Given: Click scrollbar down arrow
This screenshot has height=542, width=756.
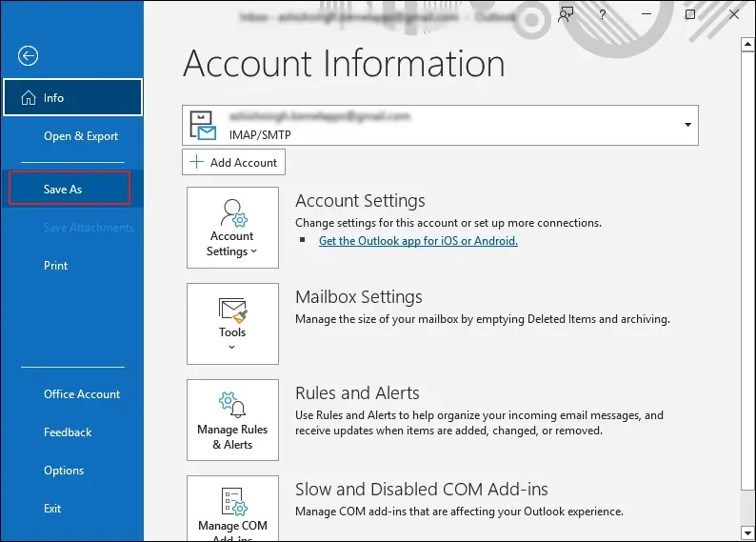Looking at the screenshot, I should click(x=747, y=533).
